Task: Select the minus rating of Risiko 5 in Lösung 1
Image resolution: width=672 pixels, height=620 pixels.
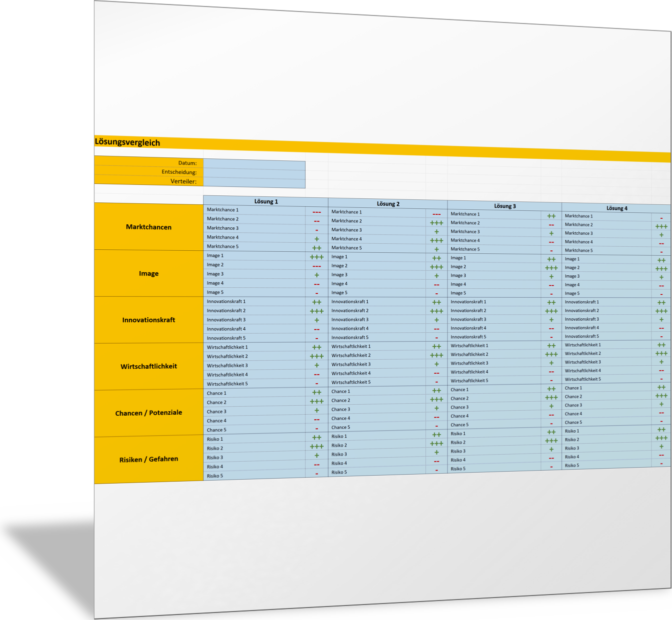Action: (x=316, y=474)
